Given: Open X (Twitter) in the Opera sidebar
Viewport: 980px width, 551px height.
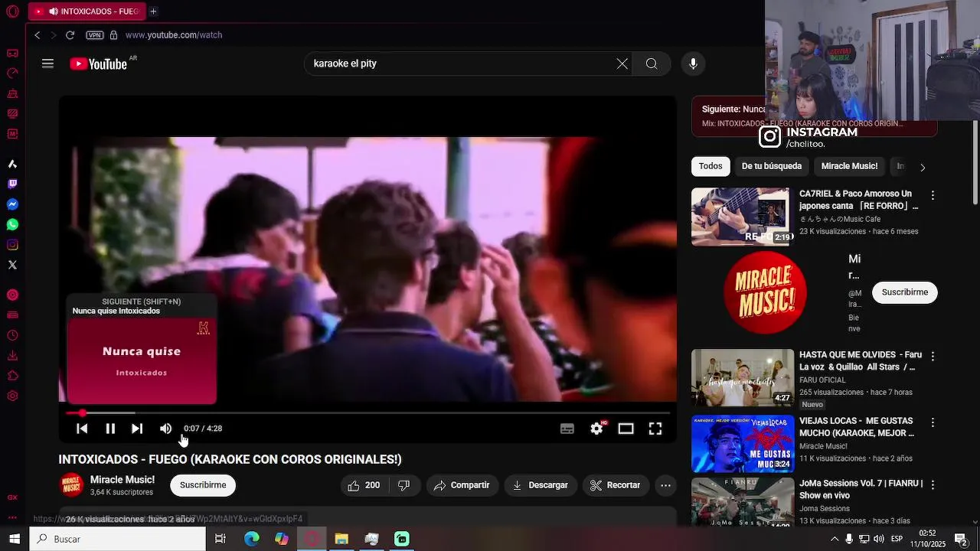Looking at the screenshot, I should tap(12, 265).
